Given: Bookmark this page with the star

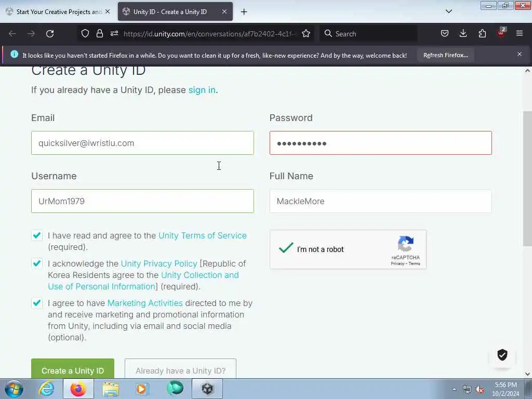Looking at the screenshot, I should click(x=306, y=34).
